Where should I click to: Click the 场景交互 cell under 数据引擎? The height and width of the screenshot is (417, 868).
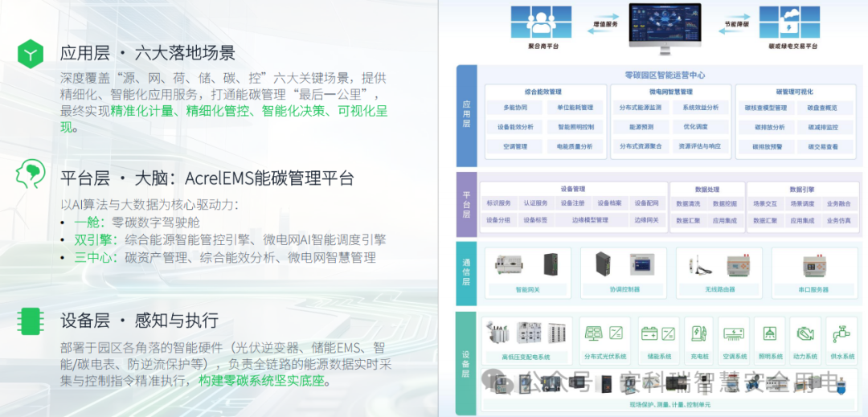(x=765, y=203)
